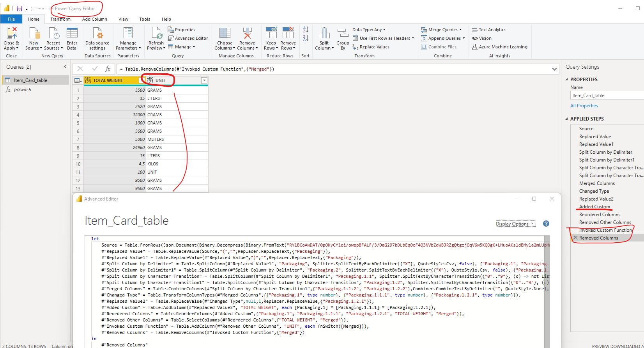Click the sort ascending icon

click(x=306, y=30)
